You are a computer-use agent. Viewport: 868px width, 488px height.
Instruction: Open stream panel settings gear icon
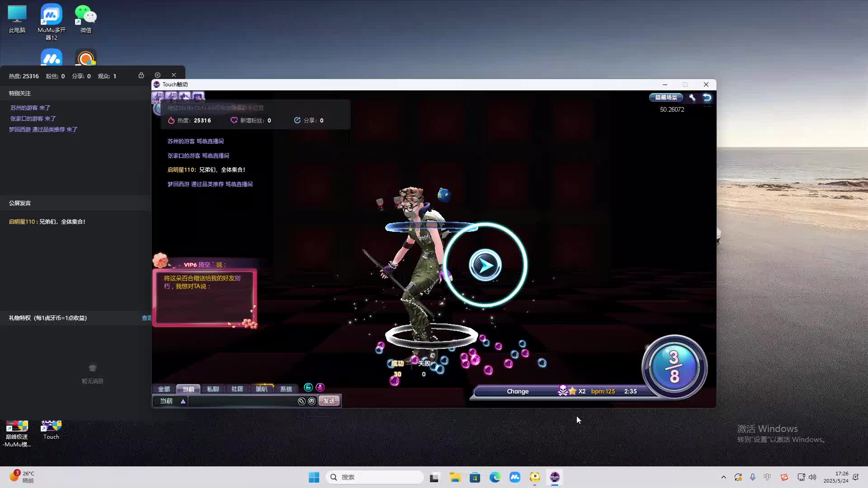point(157,75)
